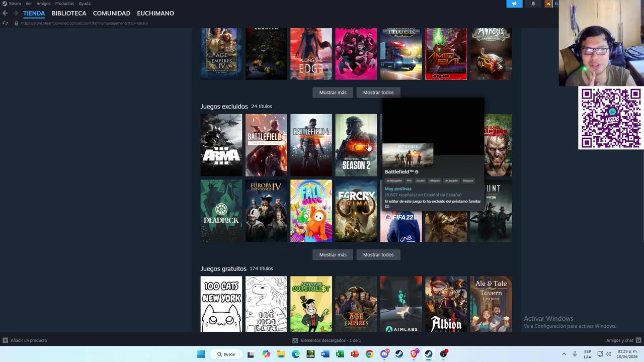Open Excel from the taskbar
Viewport: 644px width, 362px height.
[340, 354]
